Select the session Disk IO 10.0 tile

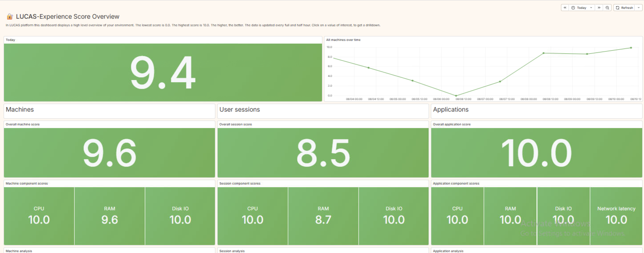tap(394, 216)
